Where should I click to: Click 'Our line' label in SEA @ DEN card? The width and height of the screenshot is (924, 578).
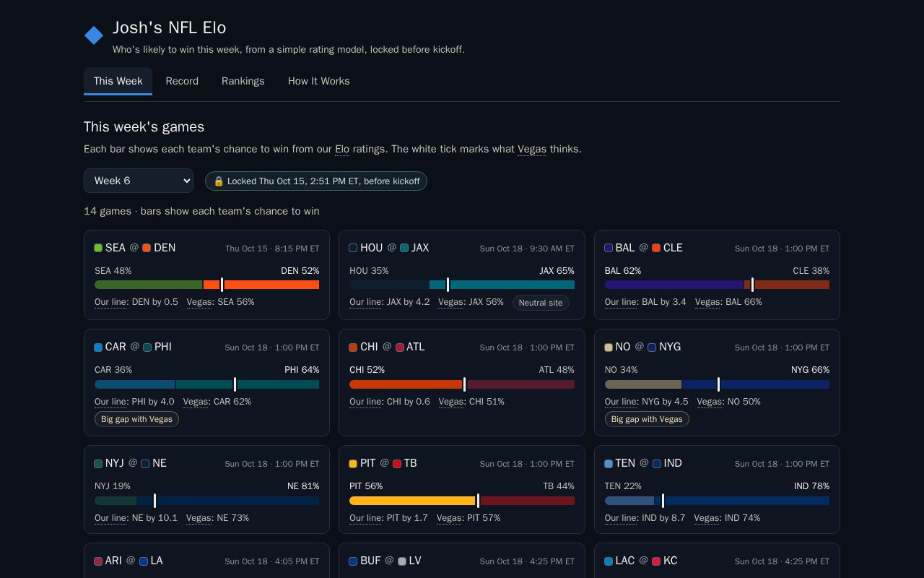111,302
